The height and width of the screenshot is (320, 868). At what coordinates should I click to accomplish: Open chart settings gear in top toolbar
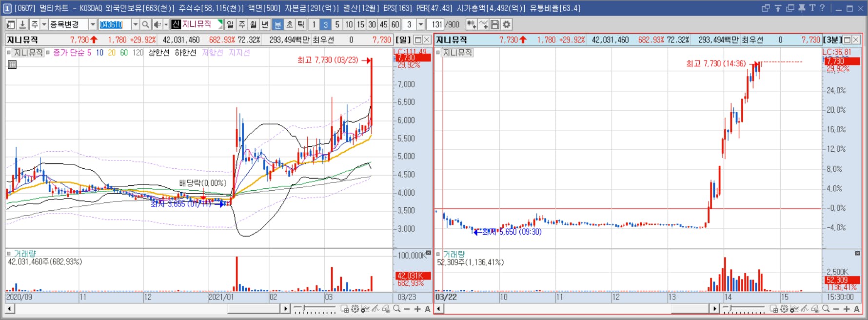(x=507, y=24)
